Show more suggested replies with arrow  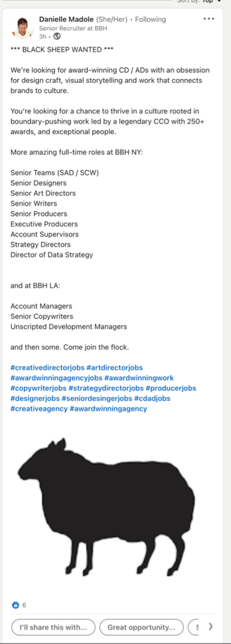(x=211, y=627)
